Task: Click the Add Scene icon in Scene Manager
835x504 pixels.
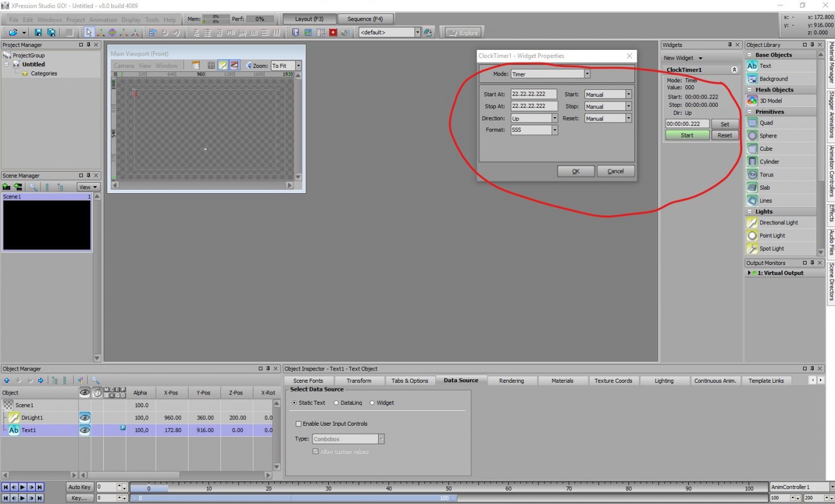Action: point(6,187)
